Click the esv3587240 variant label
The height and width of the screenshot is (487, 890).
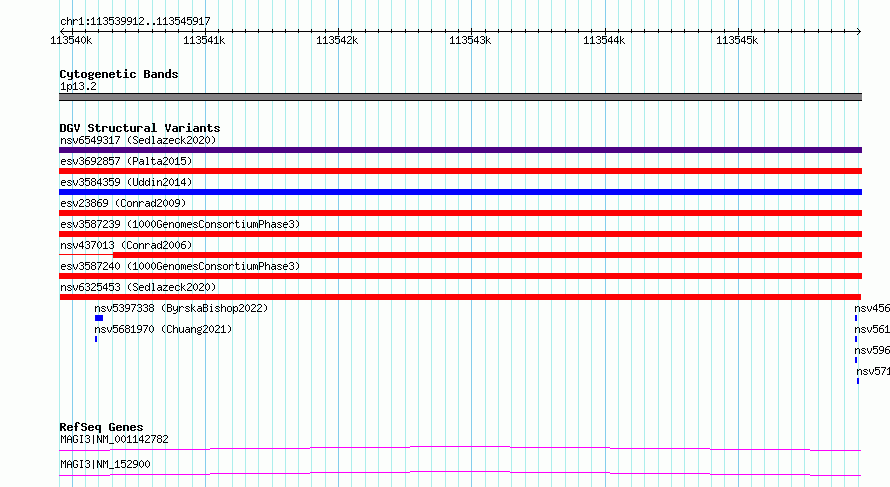click(x=180, y=266)
